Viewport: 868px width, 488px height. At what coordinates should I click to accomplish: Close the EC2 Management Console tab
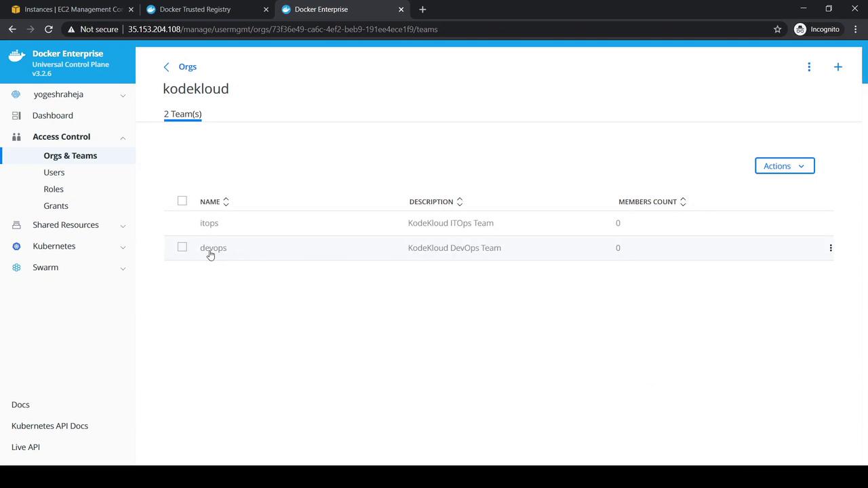(131, 9)
